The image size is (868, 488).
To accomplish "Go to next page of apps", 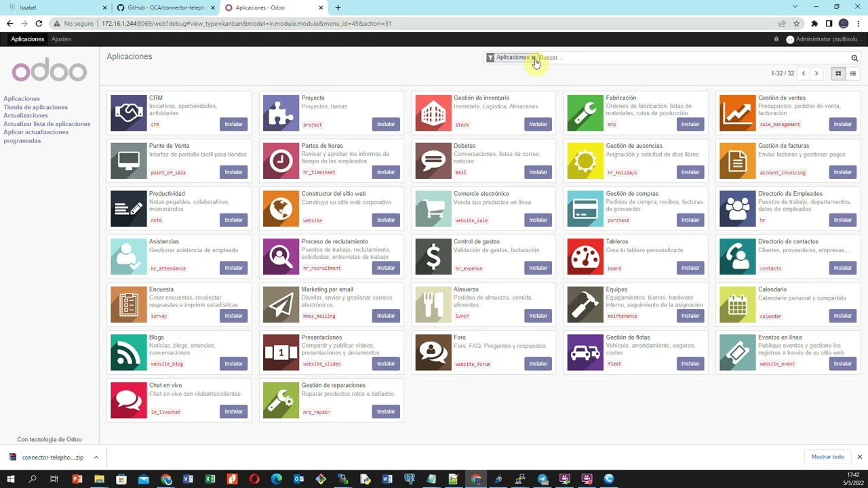I will [x=816, y=73].
